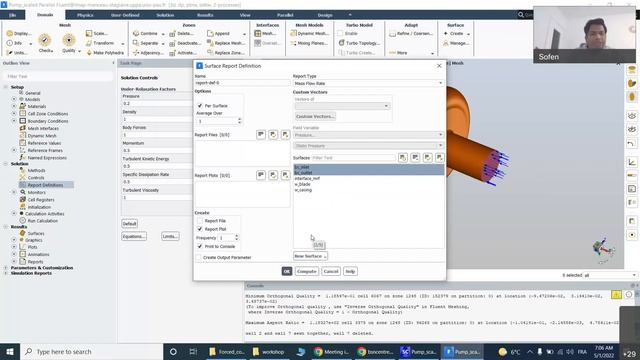Expand Graphics node under Results
The height and width of the screenshot is (360, 640).
[x=14, y=240]
